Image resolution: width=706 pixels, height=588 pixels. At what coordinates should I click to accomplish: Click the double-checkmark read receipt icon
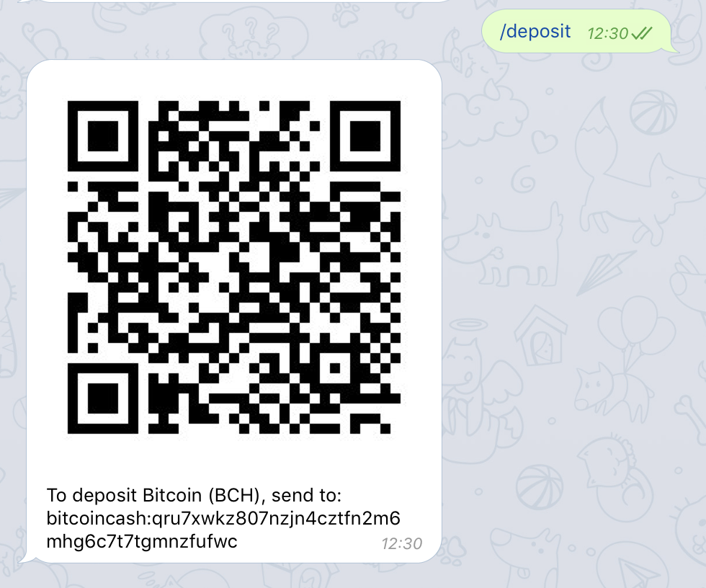click(641, 33)
